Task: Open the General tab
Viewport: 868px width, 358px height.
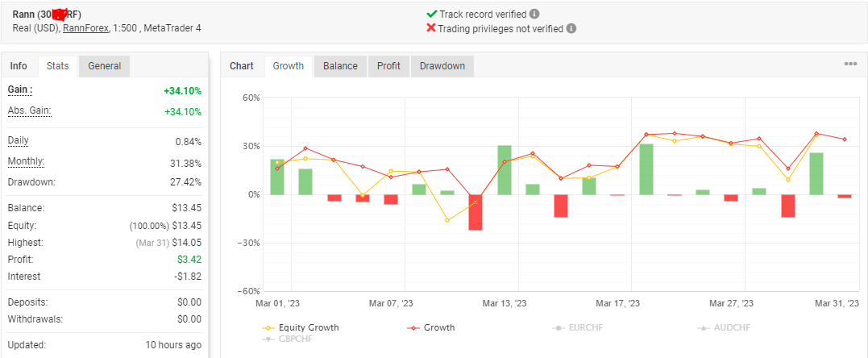Action: (x=105, y=66)
